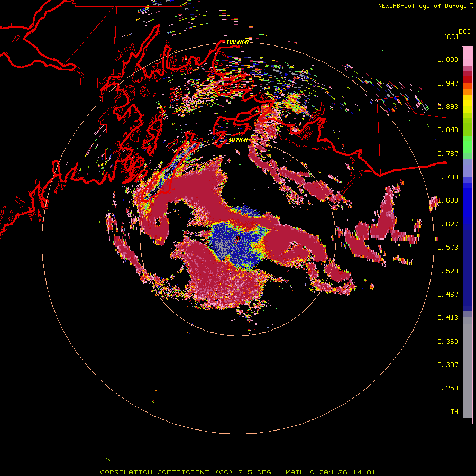This screenshot has height=476, width=476.
Task: Select the 0.467 legend value
Action: pos(448,294)
